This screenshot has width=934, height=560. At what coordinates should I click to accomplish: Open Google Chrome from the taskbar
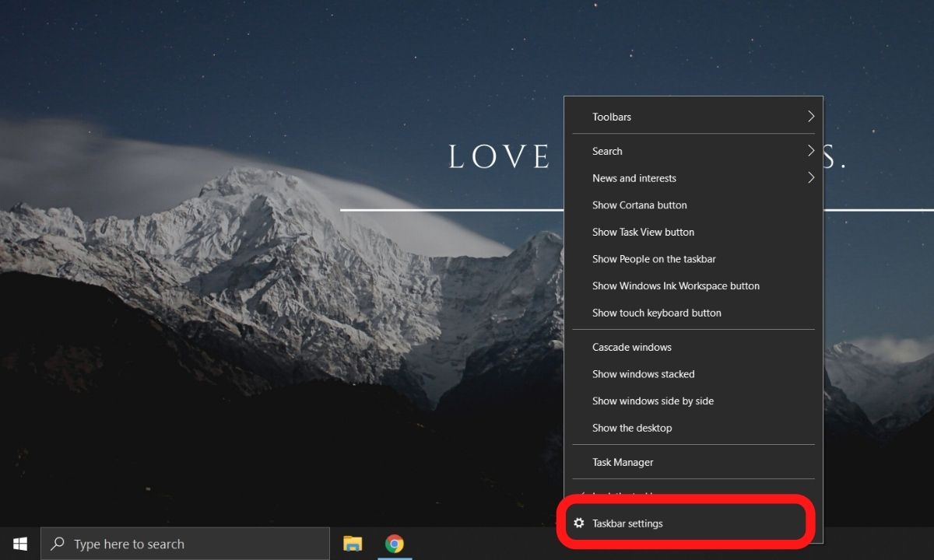[x=395, y=544]
